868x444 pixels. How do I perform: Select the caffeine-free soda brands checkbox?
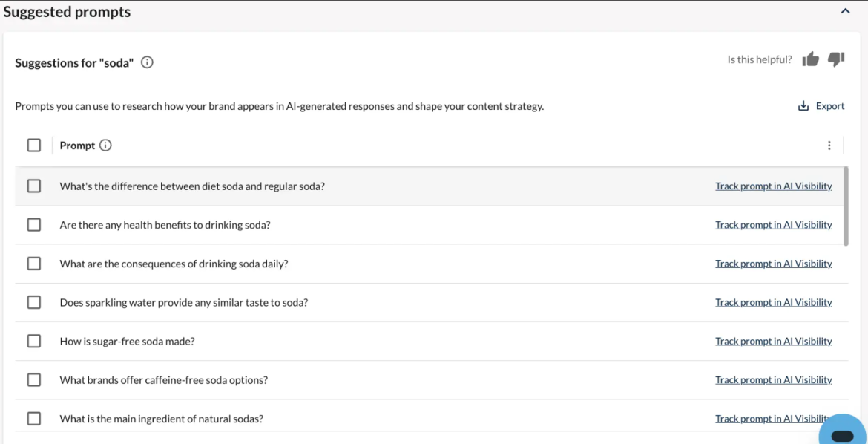point(34,380)
